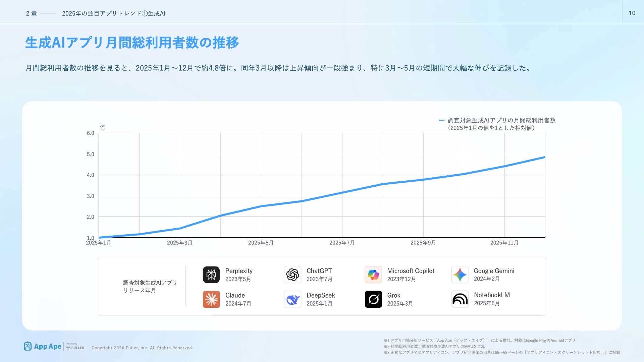The height and width of the screenshot is (362, 644).
Task: Click the 2025年5月 x-axis label
Action: 261,243
